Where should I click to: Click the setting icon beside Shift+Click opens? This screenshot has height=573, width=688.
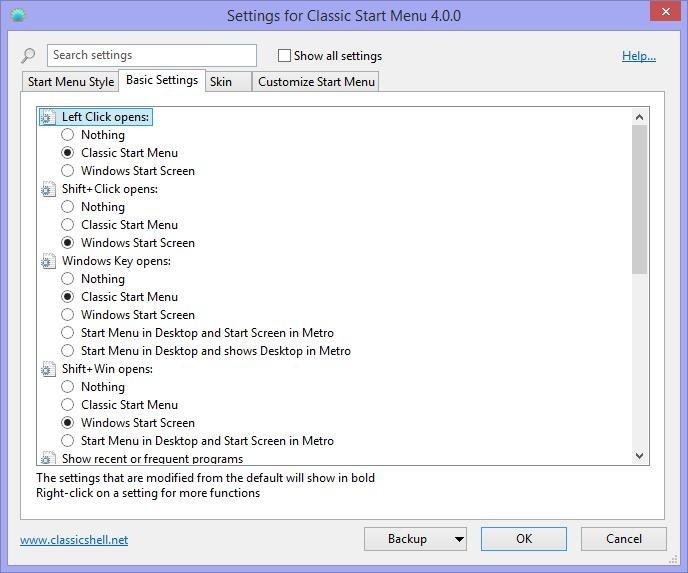pyautogui.click(x=48, y=190)
